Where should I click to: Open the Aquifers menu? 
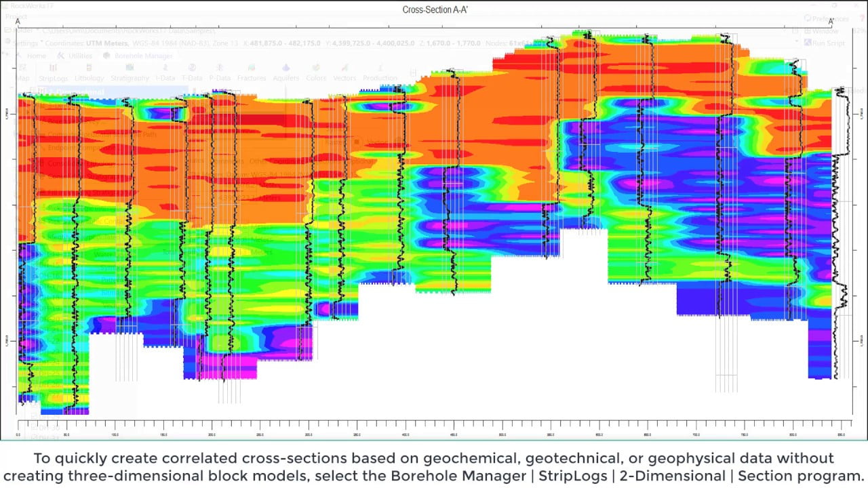pyautogui.click(x=286, y=73)
